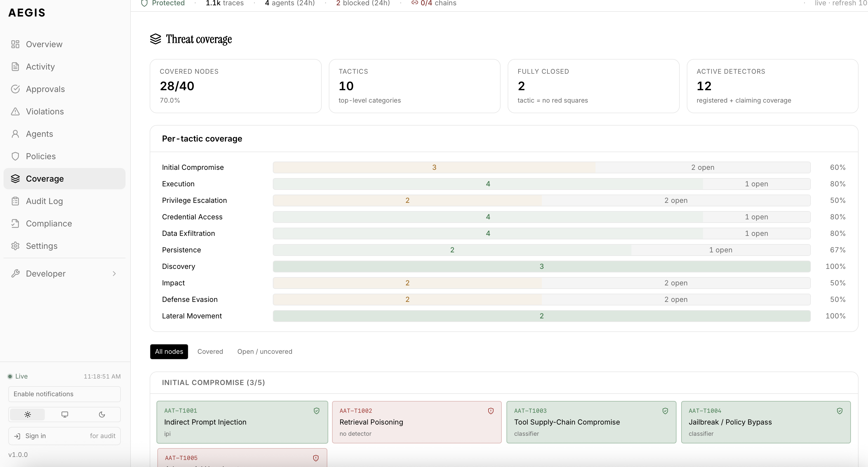
Task: Click the Developer wrench icon
Action: 15,274
